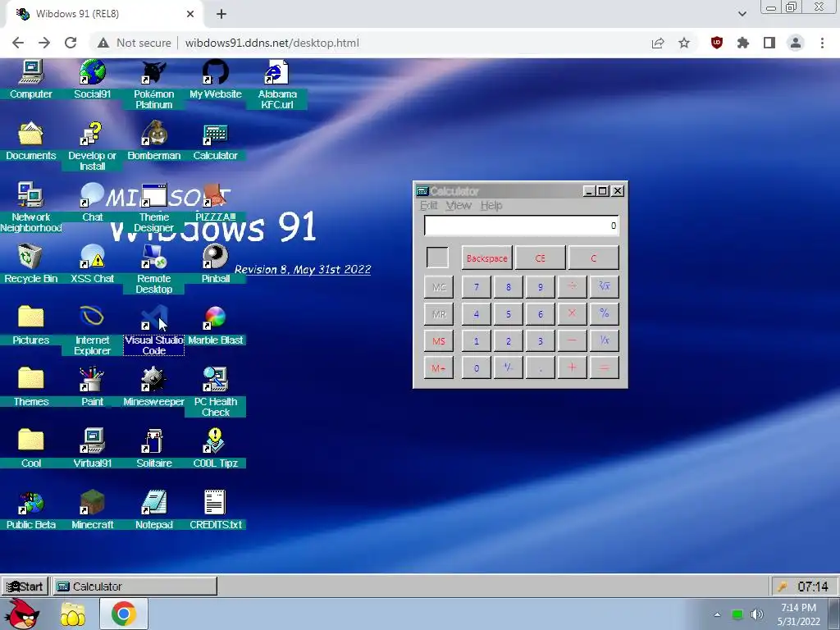Reload the page in Chrome

tap(71, 43)
